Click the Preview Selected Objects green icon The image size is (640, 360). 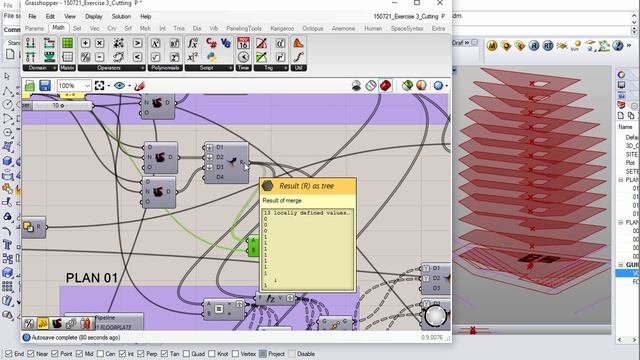pos(407,86)
